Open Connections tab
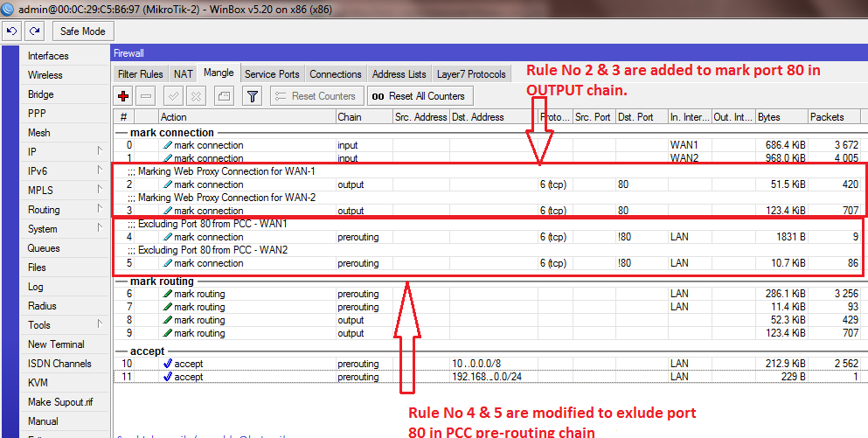Viewport: 868px width, 438px height. 336,74
